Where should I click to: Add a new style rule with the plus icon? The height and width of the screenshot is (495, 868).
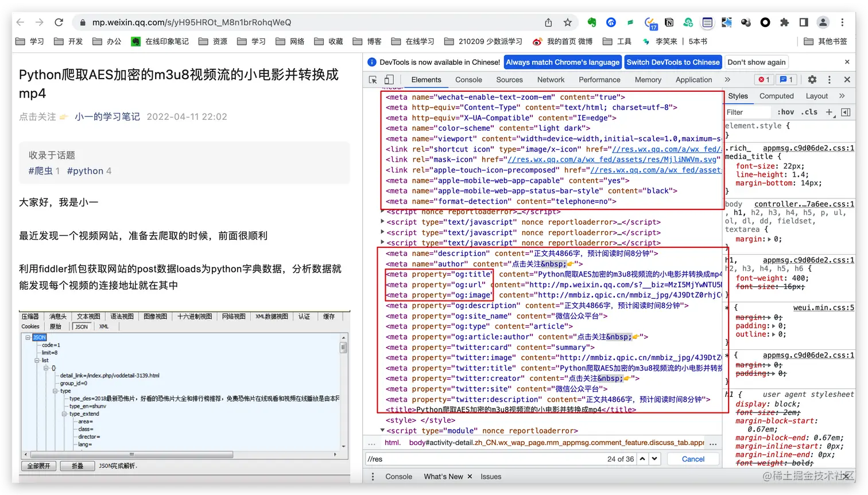click(x=829, y=112)
